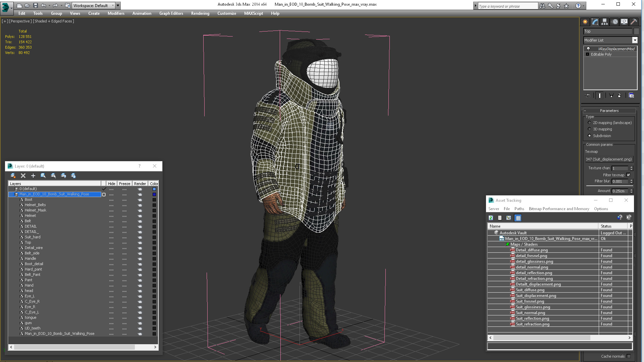The width and height of the screenshot is (644, 362).
Task: Click the Asset Tracking File menu
Action: pyautogui.click(x=506, y=208)
